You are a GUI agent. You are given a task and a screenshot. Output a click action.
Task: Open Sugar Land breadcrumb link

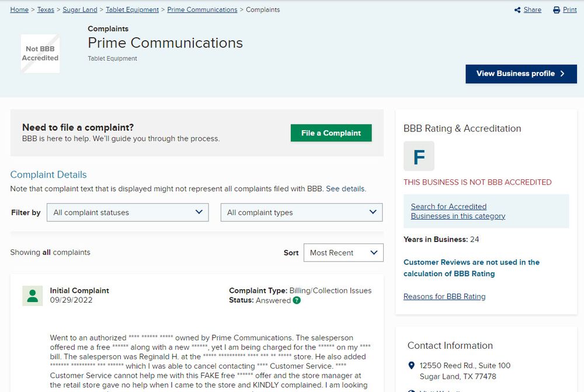pos(80,10)
